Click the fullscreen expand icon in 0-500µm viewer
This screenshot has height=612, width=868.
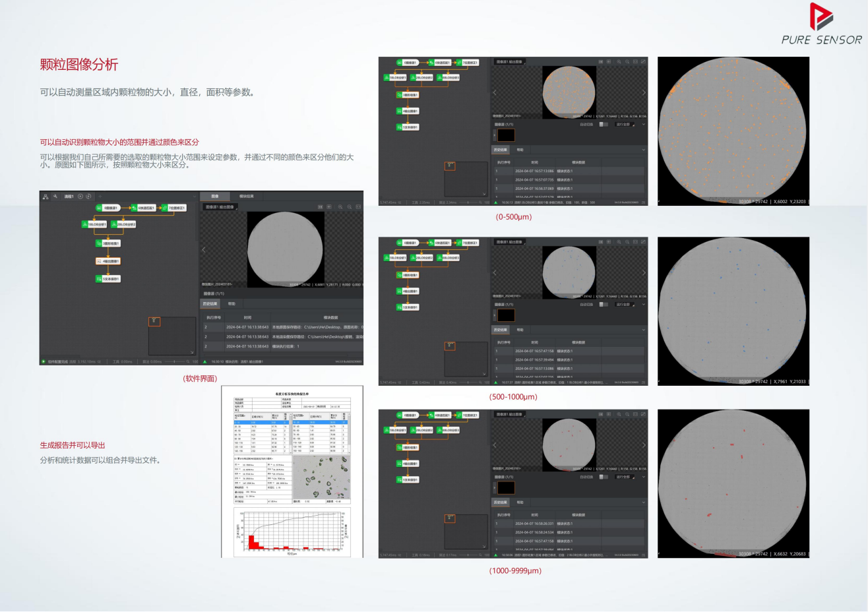click(643, 61)
